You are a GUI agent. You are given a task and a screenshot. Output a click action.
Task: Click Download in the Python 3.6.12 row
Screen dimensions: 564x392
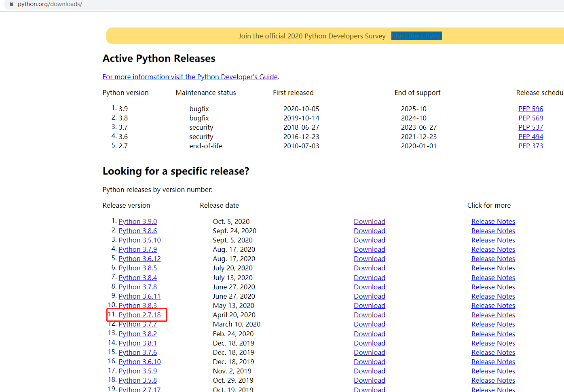(370, 259)
